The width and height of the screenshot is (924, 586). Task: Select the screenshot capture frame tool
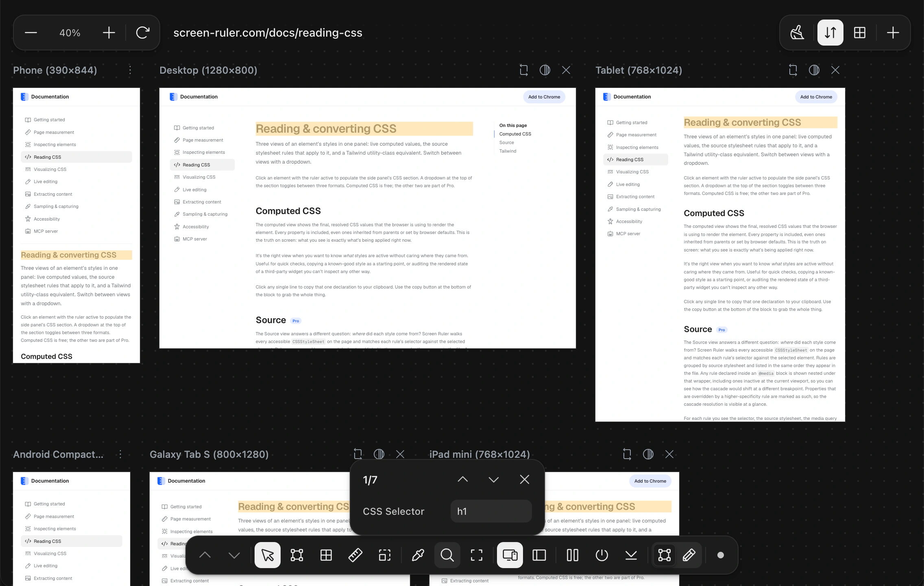[477, 555]
